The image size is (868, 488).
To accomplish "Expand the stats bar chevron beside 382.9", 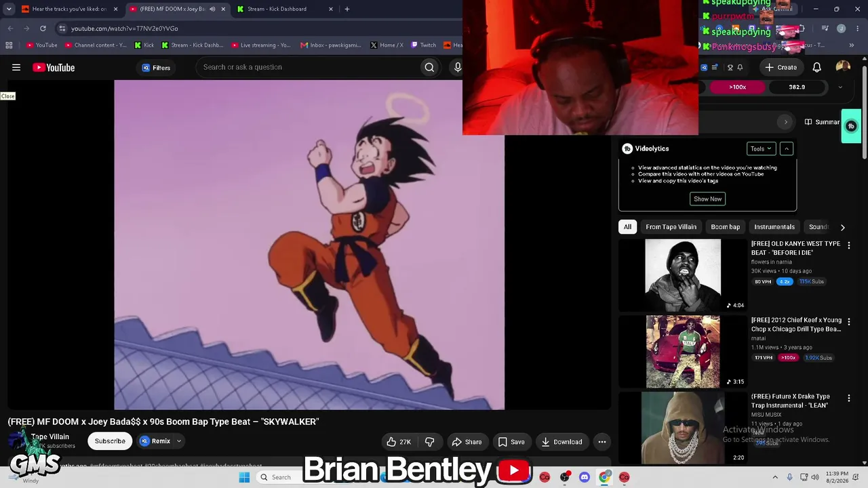I will 840,87.
